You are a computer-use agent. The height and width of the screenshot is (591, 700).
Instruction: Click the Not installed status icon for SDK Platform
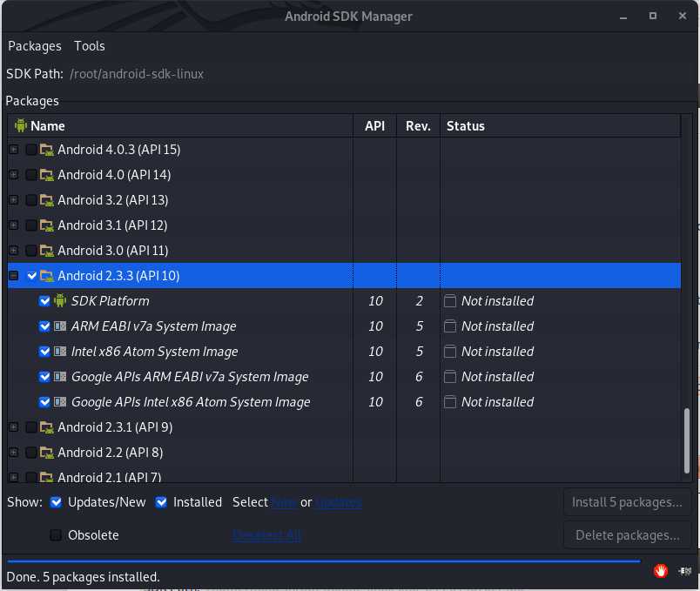pyautogui.click(x=450, y=301)
